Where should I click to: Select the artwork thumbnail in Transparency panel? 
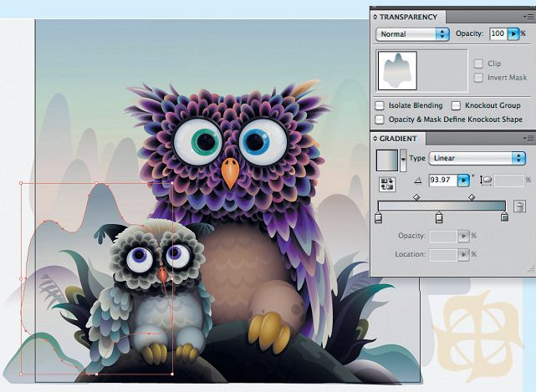[x=397, y=71]
